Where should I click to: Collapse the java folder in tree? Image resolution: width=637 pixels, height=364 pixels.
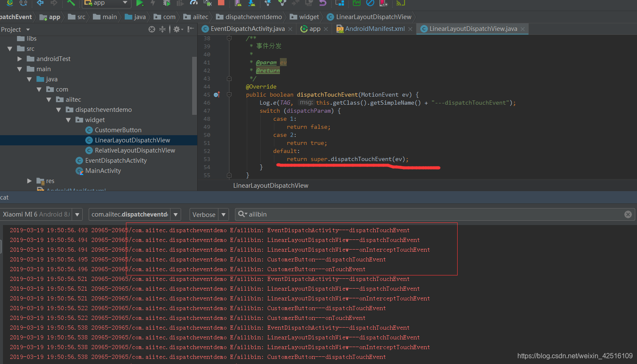[29, 79]
